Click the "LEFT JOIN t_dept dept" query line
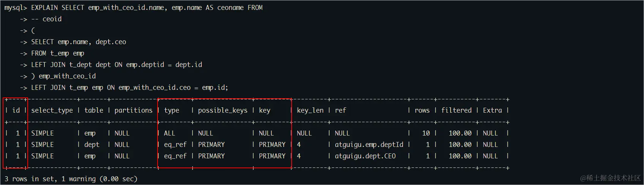The width and height of the screenshot is (644, 185). [116, 65]
